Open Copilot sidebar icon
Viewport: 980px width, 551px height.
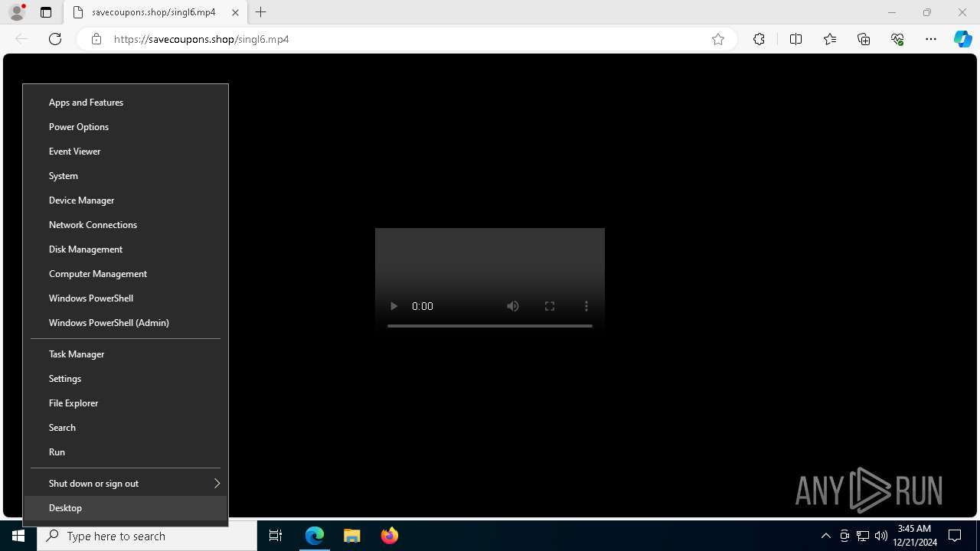[962, 39]
